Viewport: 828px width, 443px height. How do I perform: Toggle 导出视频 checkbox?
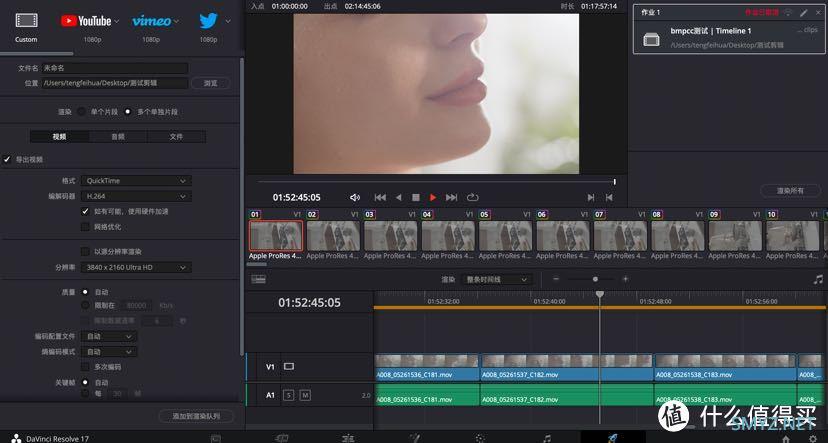[7, 159]
